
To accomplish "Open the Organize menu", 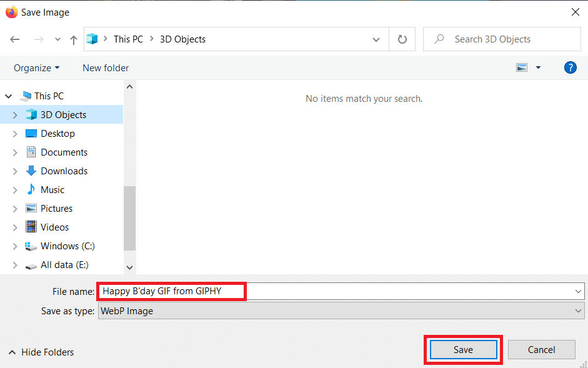I will click(x=37, y=67).
